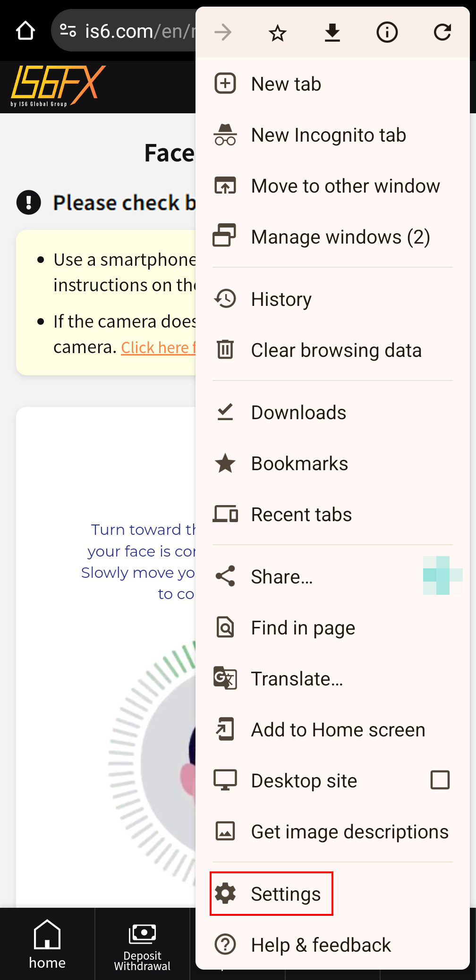The height and width of the screenshot is (980, 476).
Task: Open Settings menu entry
Action: (x=272, y=894)
